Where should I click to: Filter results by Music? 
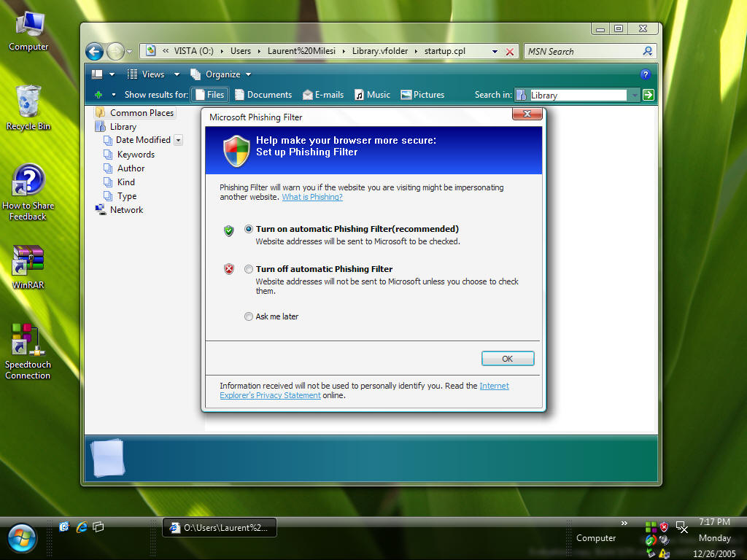click(372, 95)
